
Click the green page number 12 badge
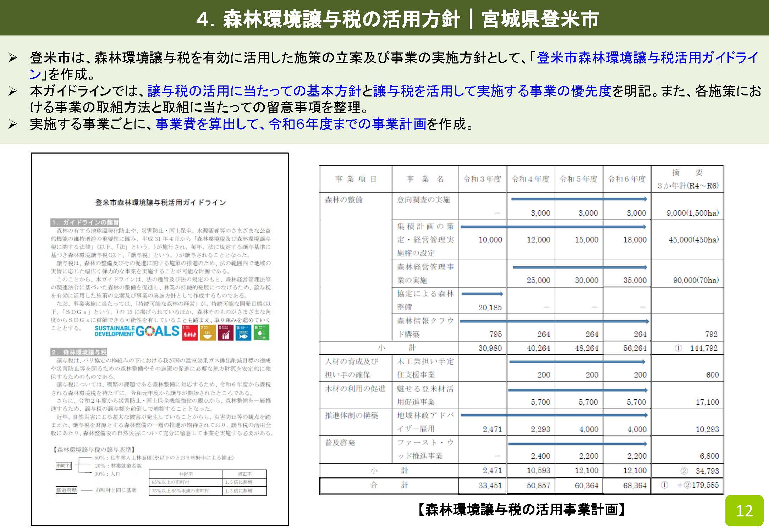744,511
